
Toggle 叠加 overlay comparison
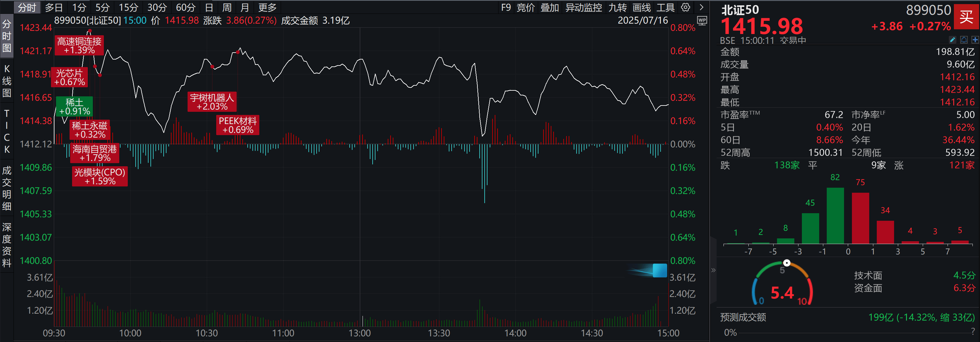pos(549,7)
